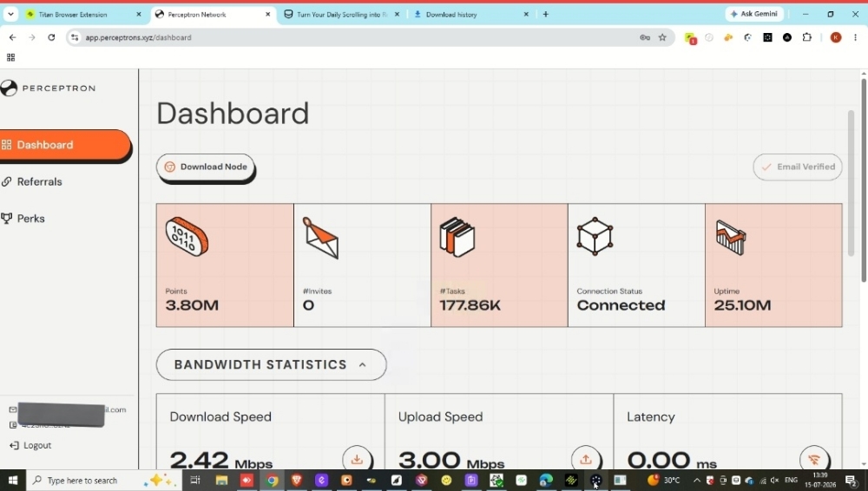Open the Extensions puzzle piece menu
868x491 pixels.
807,37
